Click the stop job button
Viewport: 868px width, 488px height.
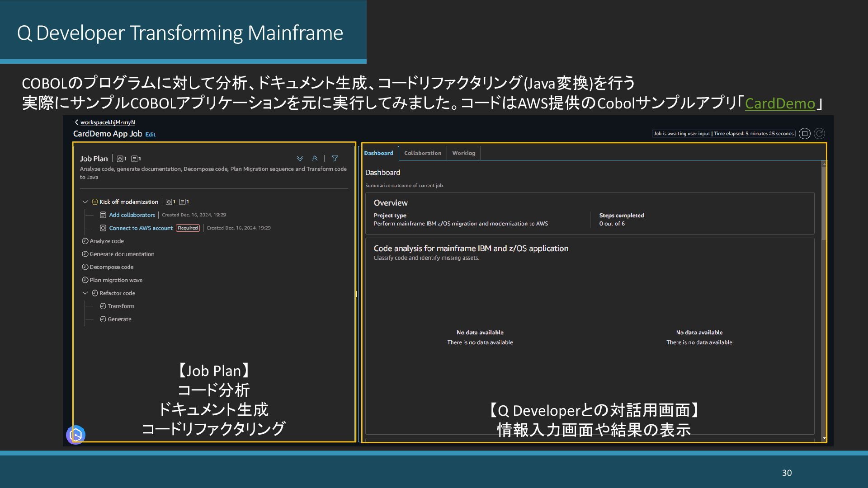[805, 133]
